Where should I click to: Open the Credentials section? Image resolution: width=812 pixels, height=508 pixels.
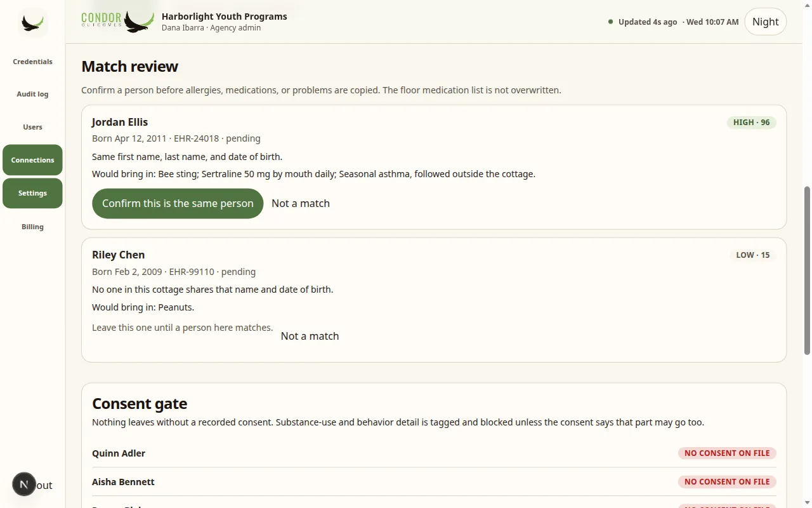(32, 62)
